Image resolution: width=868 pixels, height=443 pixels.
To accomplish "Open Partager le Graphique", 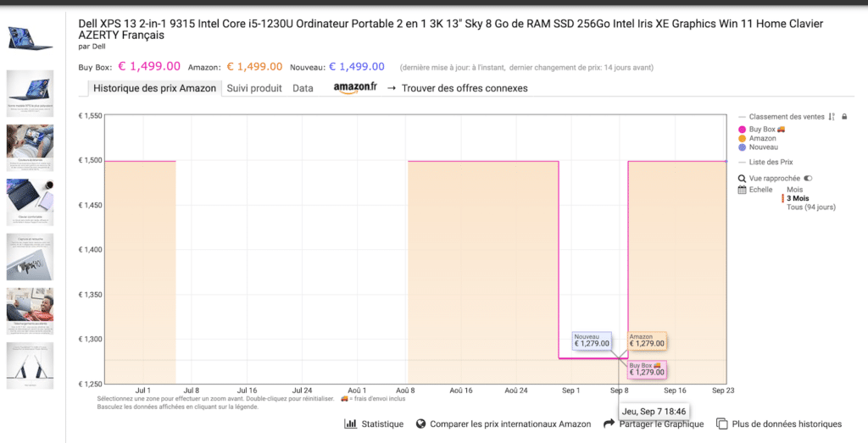I will tap(661, 424).
